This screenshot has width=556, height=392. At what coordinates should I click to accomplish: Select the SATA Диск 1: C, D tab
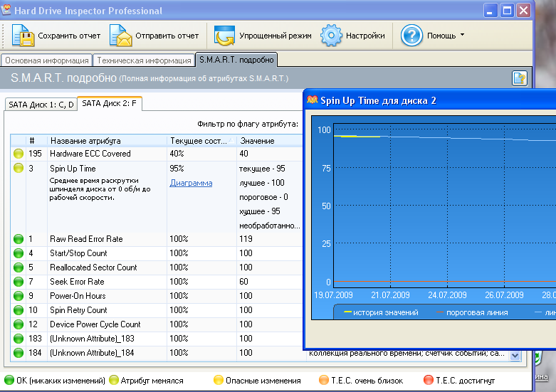pyautogui.click(x=41, y=104)
